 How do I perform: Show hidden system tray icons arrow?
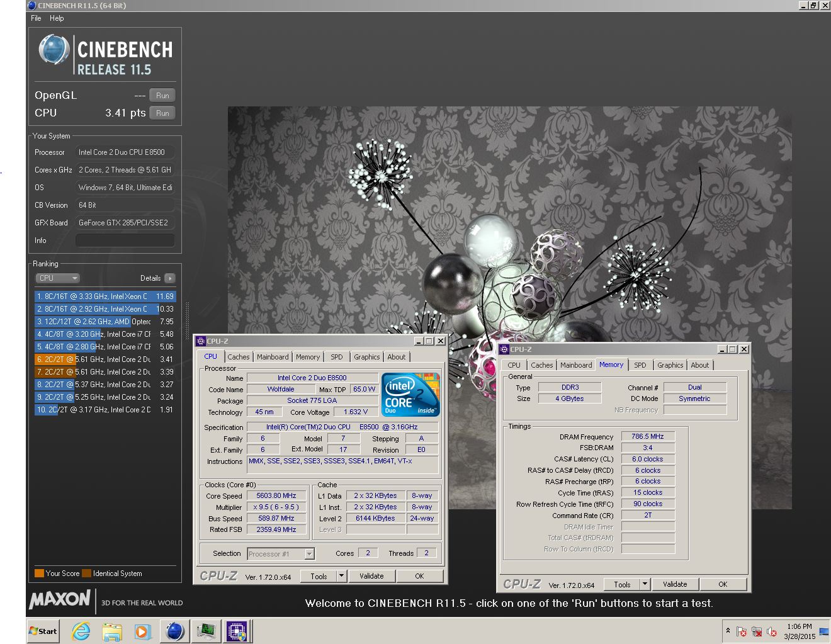[x=728, y=631]
